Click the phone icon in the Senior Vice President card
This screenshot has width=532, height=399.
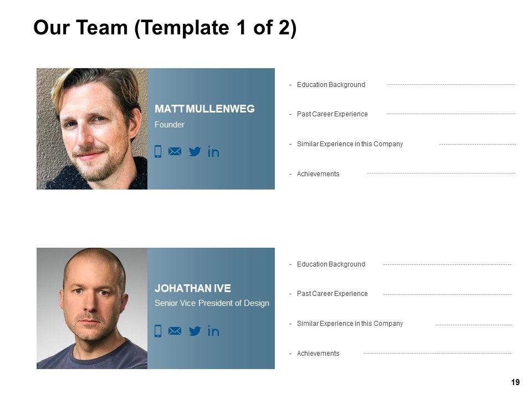click(158, 331)
